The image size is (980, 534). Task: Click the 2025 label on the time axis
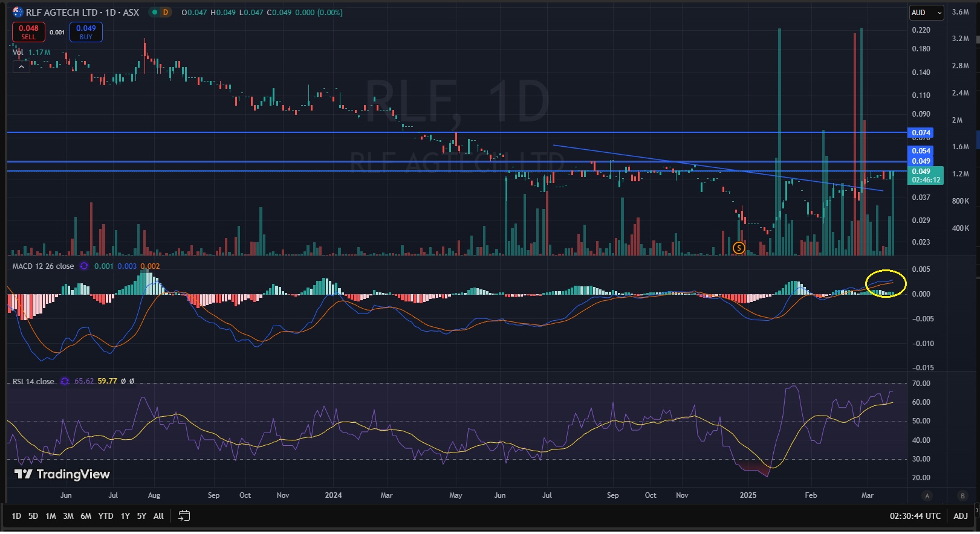click(x=748, y=495)
